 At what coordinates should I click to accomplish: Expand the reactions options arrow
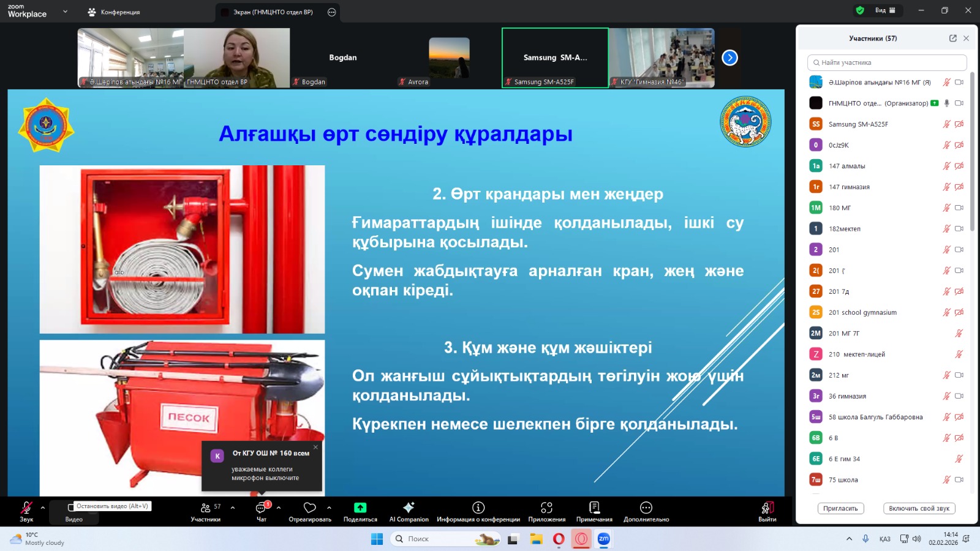coord(329,508)
